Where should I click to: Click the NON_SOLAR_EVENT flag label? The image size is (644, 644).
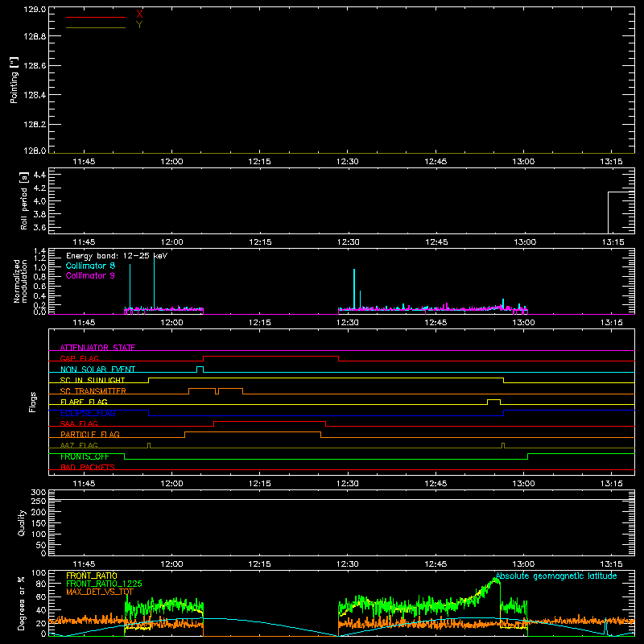97,369
